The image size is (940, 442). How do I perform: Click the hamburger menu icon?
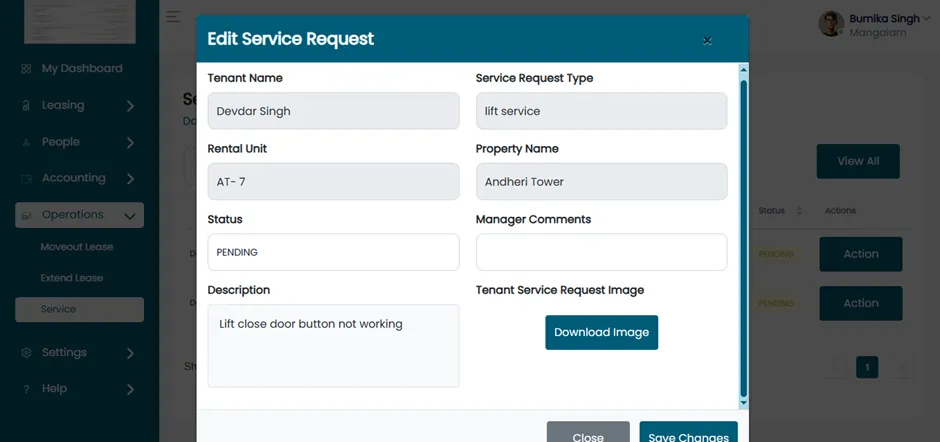[173, 16]
